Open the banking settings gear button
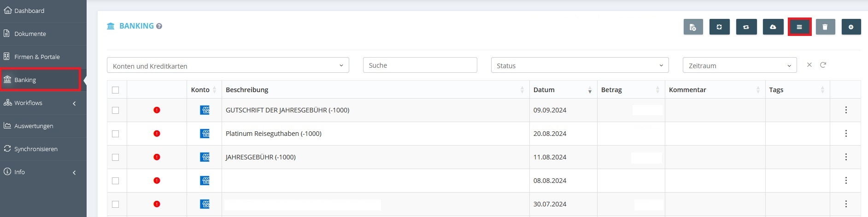868x217 pixels. (x=851, y=27)
